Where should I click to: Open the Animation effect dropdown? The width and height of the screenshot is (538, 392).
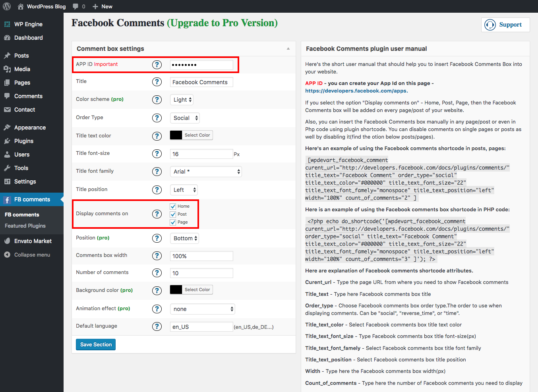pos(203,309)
